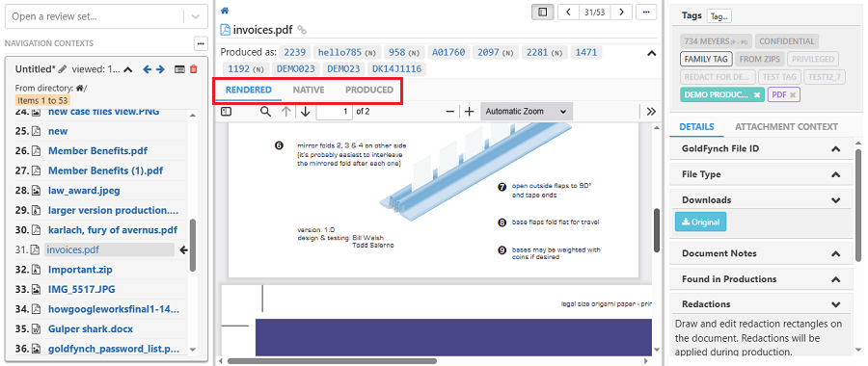Toggle the side panel layout button
The image size is (868, 366).
pyautogui.click(x=542, y=12)
